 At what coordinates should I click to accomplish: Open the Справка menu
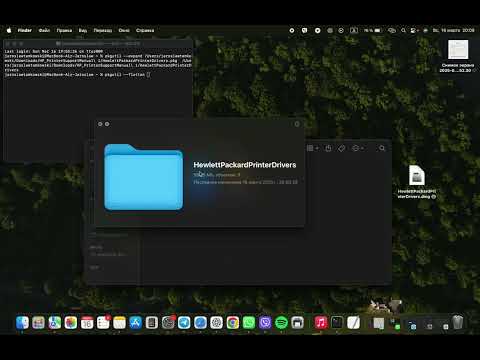[145, 30]
